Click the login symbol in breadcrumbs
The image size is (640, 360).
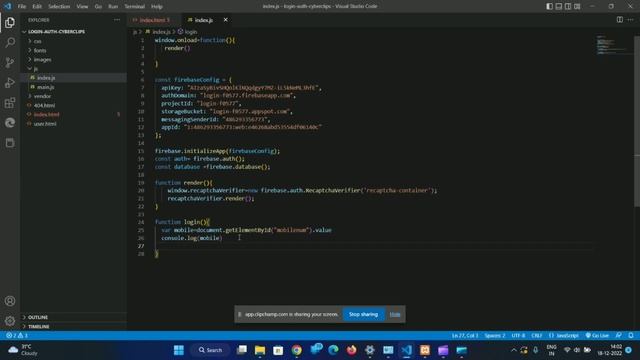point(187,31)
